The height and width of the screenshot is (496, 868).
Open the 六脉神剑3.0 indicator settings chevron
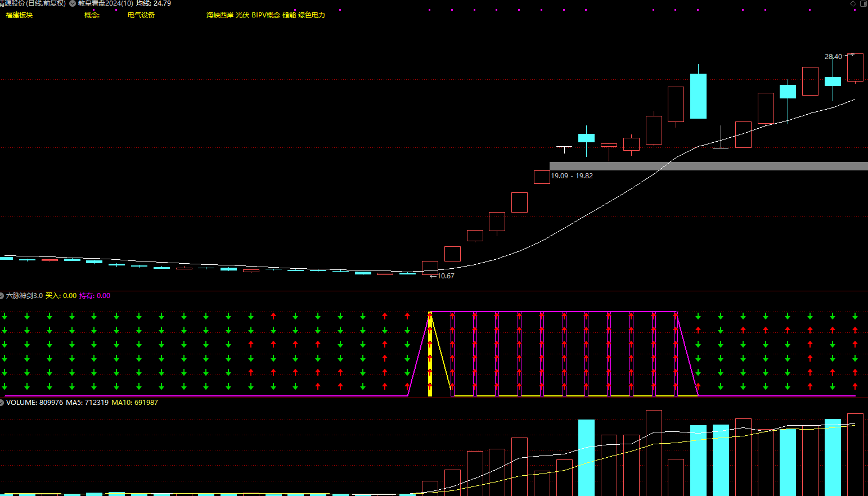pos(2,296)
